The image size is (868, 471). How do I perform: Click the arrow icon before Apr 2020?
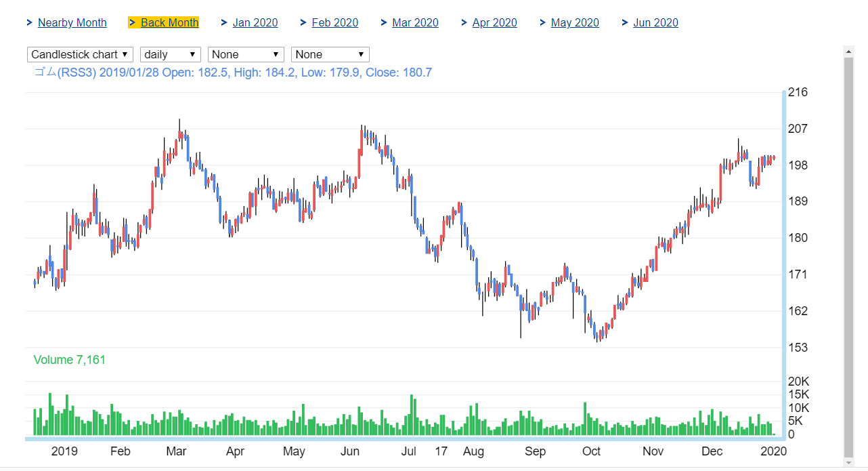click(464, 22)
